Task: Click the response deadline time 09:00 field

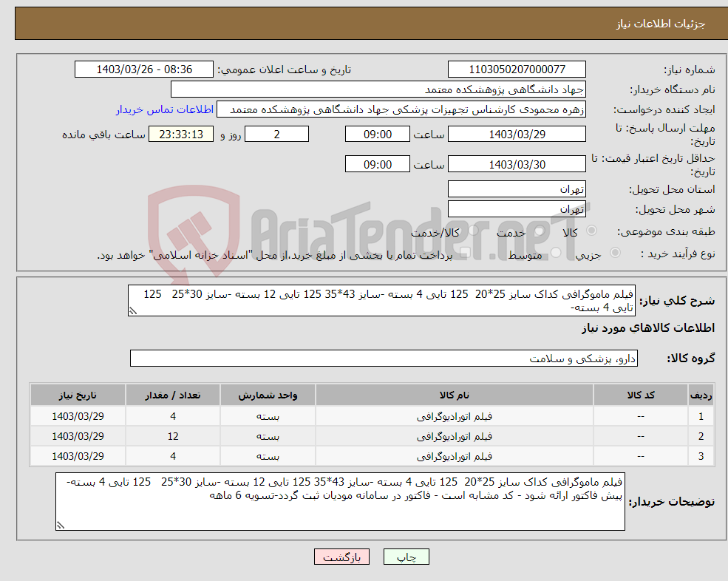Action: tap(378, 135)
